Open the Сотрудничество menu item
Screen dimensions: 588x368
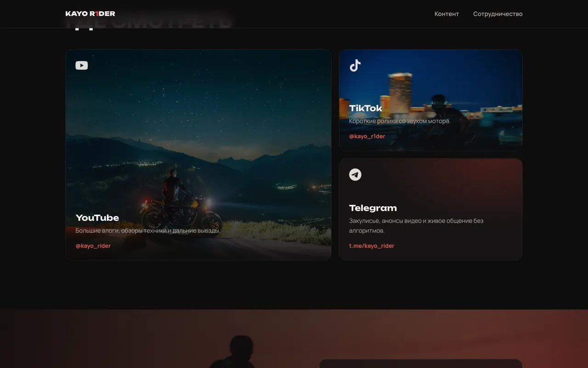(498, 14)
